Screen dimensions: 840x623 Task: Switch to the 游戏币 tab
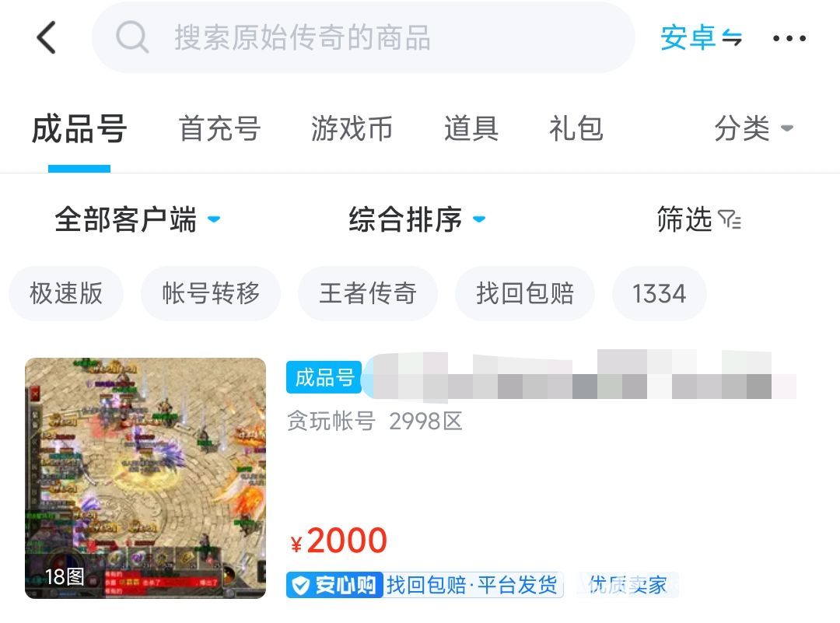[352, 128]
